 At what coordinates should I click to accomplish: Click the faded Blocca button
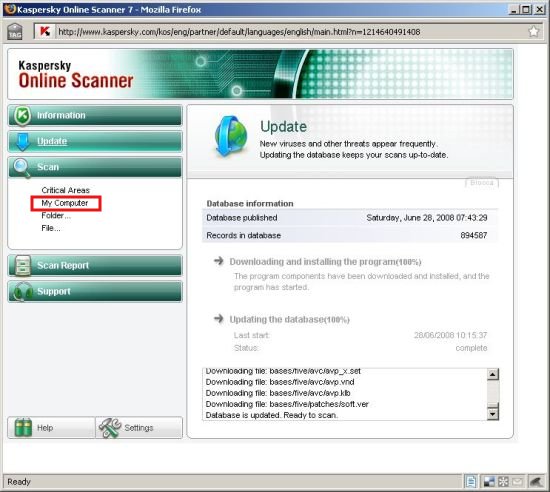pos(482,183)
